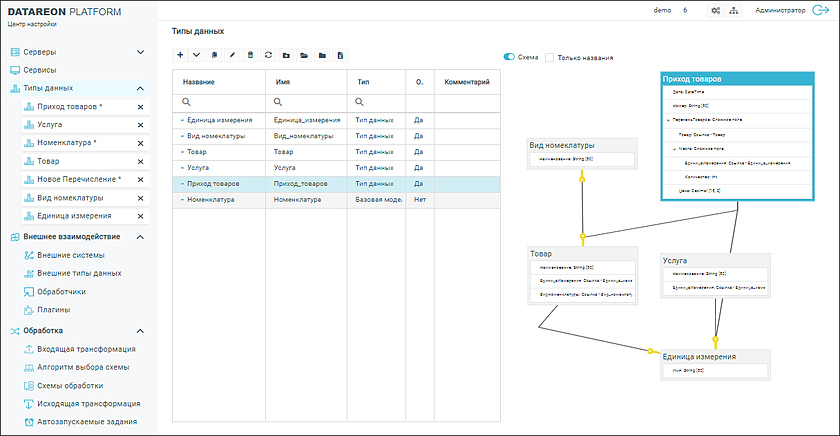
Task: Toggle the Схема switch
Action: coord(509,58)
